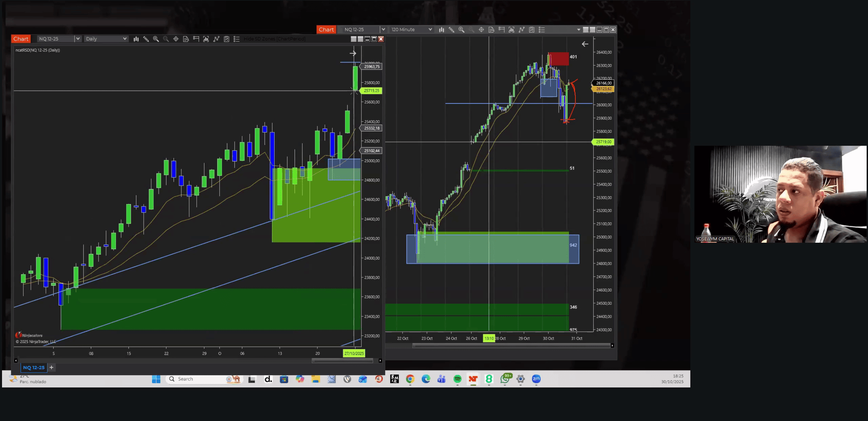Image resolution: width=868 pixels, height=421 pixels.
Task: Click the red Chart button on Daily window
Action: pyautogui.click(x=21, y=39)
